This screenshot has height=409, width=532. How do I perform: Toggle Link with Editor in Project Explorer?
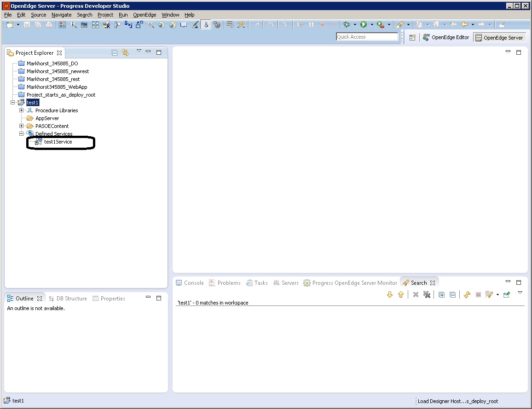(125, 52)
